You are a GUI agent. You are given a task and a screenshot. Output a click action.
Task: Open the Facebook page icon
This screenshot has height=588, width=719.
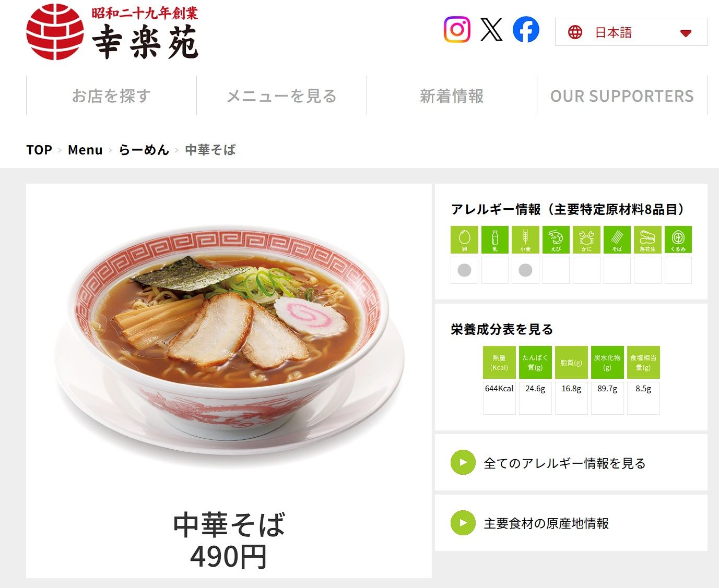pyautogui.click(x=526, y=29)
